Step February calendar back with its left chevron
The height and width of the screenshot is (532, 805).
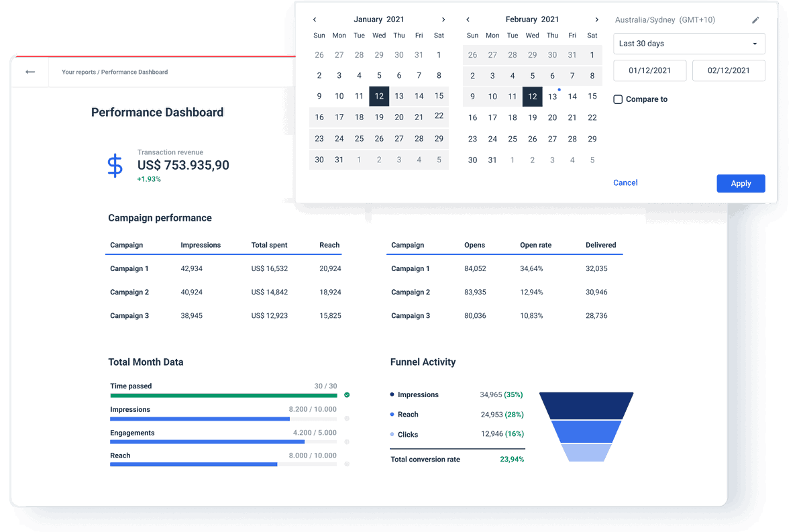(468, 19)
